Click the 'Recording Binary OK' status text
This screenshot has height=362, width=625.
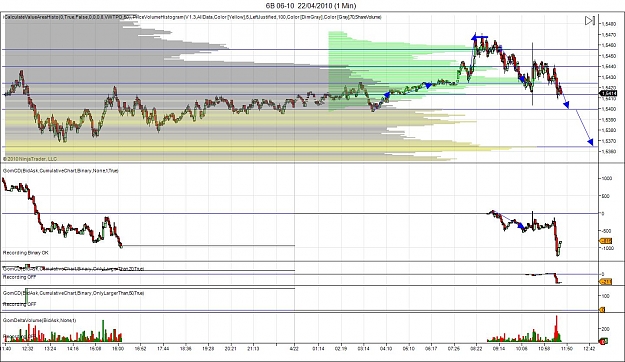[x=26, y=253]
